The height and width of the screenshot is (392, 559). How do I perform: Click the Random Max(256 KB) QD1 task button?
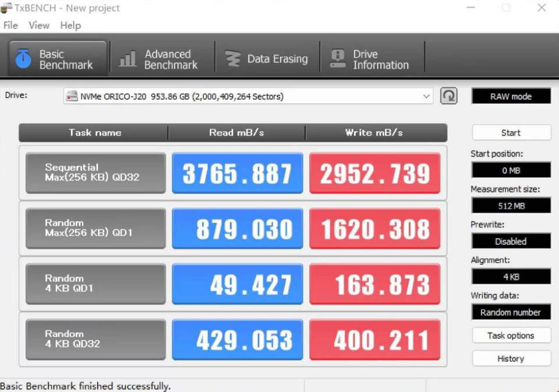pos(95,228)
